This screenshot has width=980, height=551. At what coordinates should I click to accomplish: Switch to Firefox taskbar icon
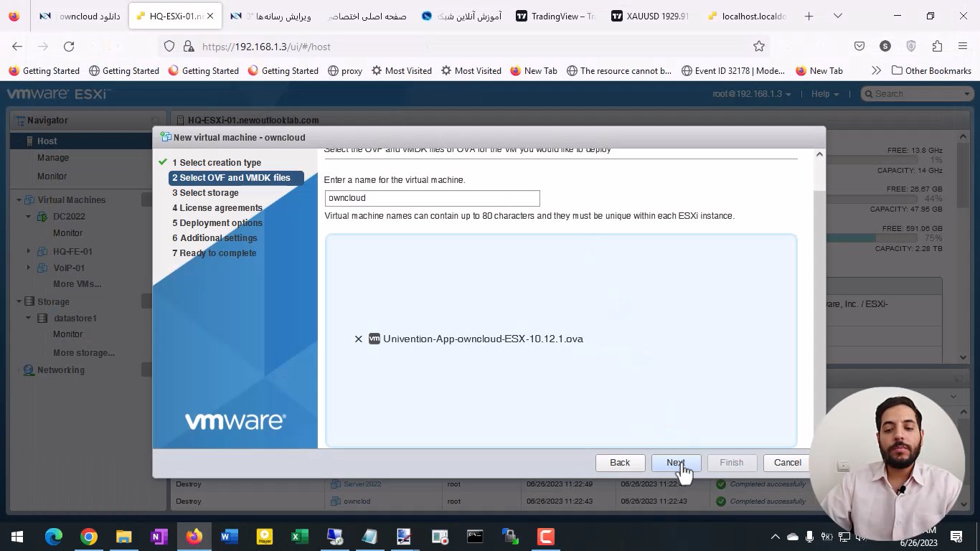click(x=194, y=536)
